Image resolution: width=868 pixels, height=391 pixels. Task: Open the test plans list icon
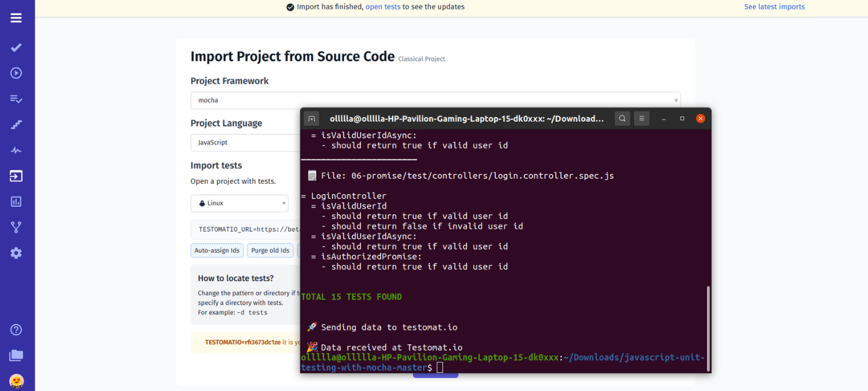[16, 99]
